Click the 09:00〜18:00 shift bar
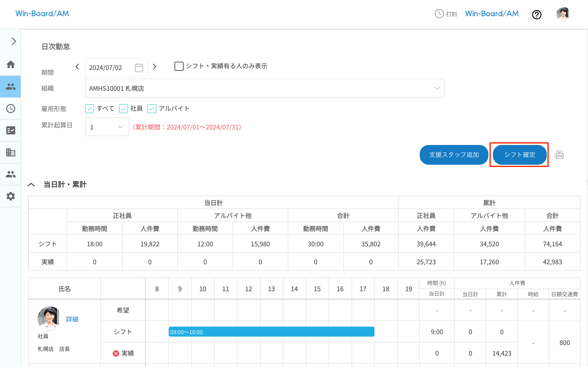Image resolution: width=588 pixels, height=367 pixels. click(271, 332)
